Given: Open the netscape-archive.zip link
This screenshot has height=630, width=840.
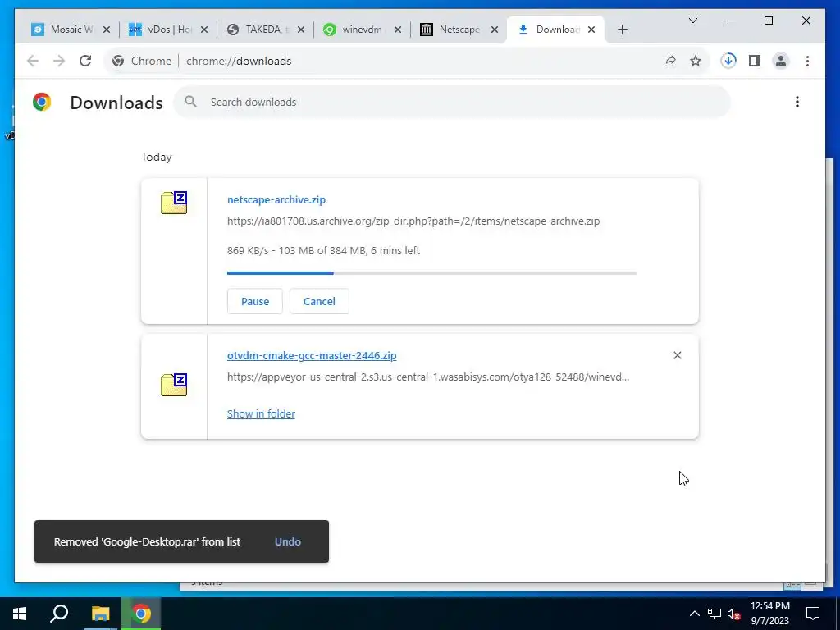Looking at the screenshot, I should [x=276, y=200].
